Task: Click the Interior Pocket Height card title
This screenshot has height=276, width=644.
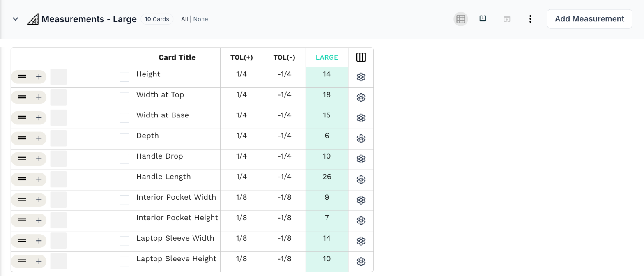Action: [177, 218]
